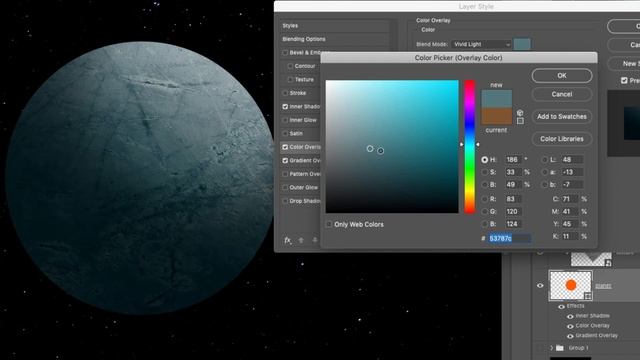
Task: Enable the Inner Glow checkbox
Action: point(285,120)
